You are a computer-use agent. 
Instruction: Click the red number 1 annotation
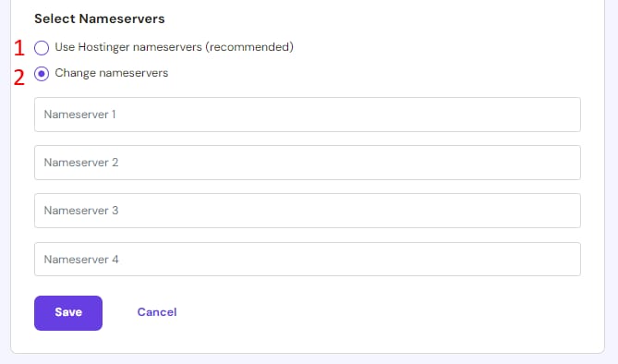pos(18,49)
